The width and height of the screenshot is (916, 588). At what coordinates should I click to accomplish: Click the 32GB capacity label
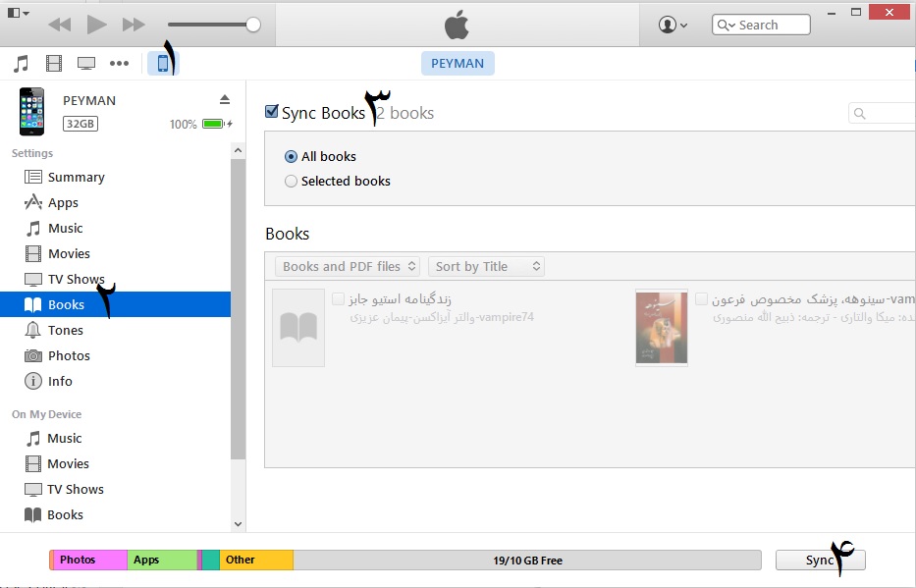[81, 124]
